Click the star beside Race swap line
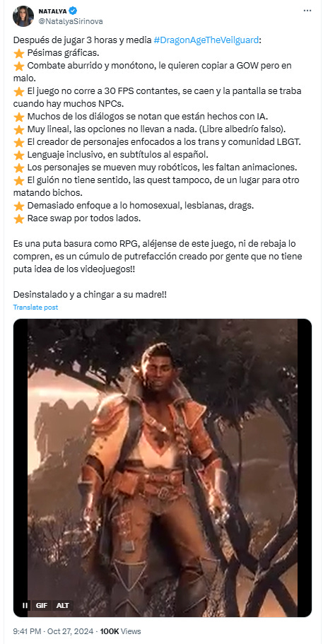Viewport: 323px width, 644px height. [x=19, y=219]
